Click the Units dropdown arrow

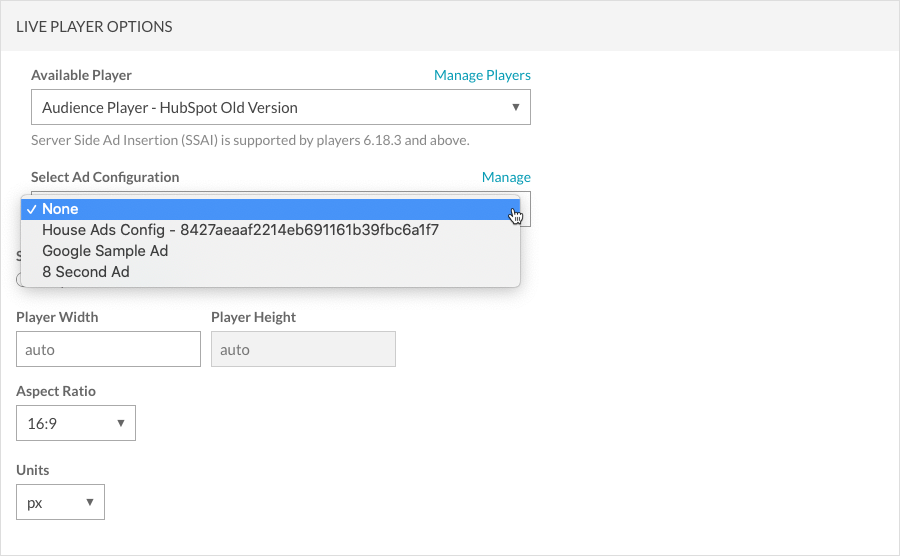click(89, 502)
